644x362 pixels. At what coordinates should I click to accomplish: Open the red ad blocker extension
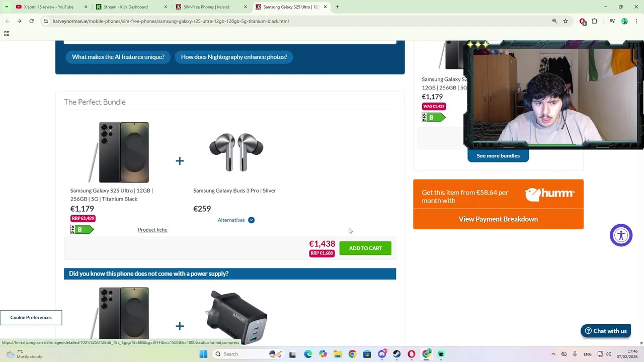point(583,21)
